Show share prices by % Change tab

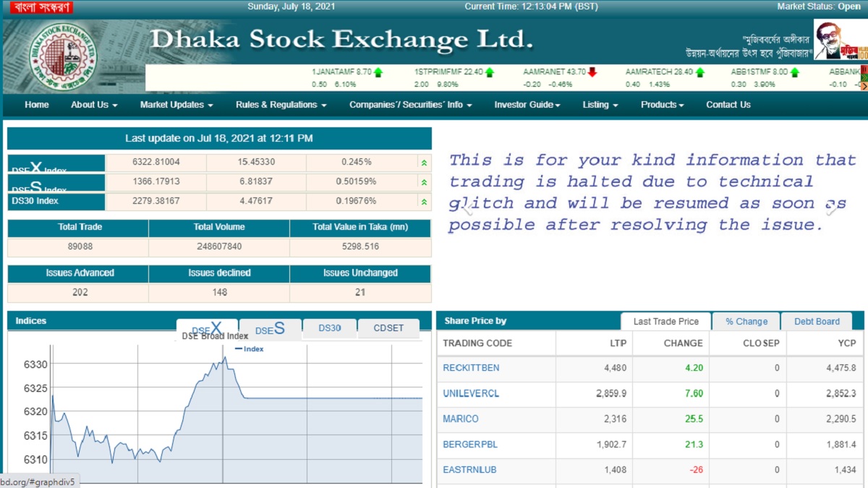[746, 322]
